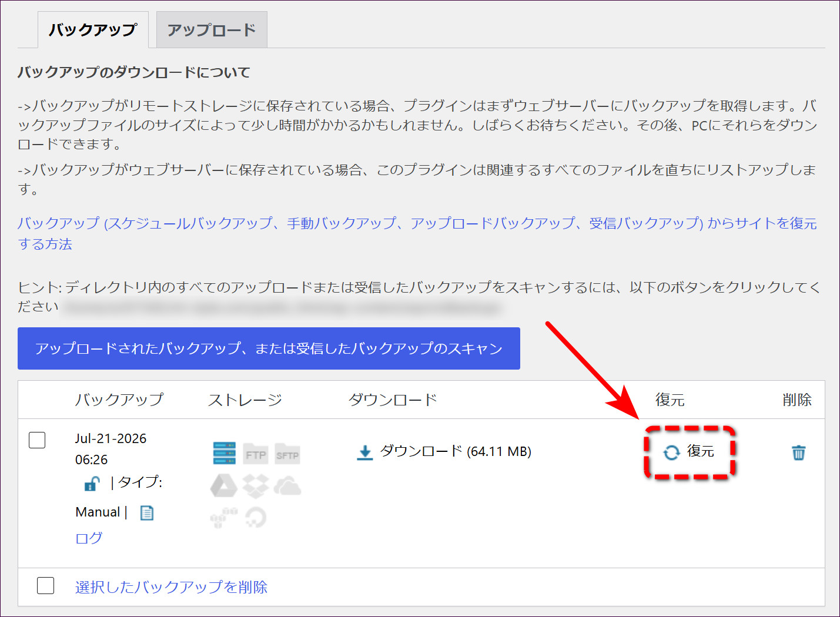This screenshot has width=840, height=617.
Task: Click the ストレージ column header
Action: click(245, 400)
